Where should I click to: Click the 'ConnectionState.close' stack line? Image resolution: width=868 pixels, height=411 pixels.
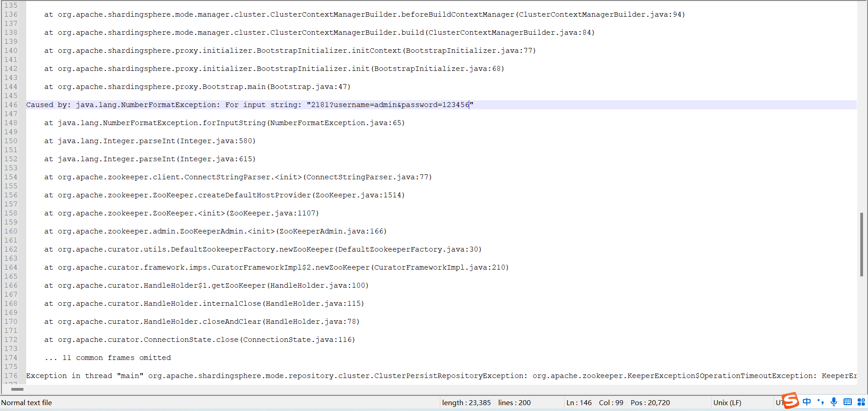[x=199, y=340]
